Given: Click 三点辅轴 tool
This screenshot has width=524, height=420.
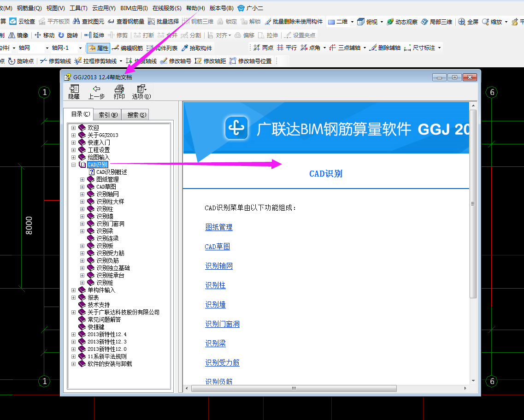Looking at the screenshot, I should tap(345, 48).
